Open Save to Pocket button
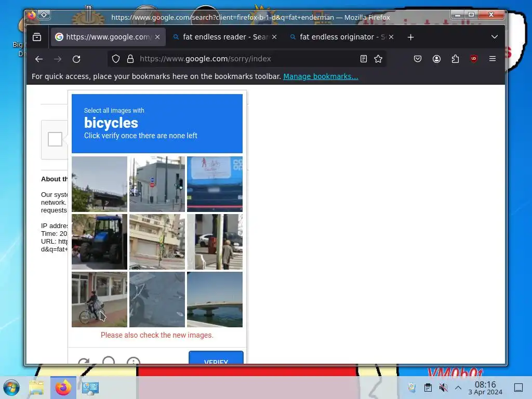 click(x=418, y=59)
